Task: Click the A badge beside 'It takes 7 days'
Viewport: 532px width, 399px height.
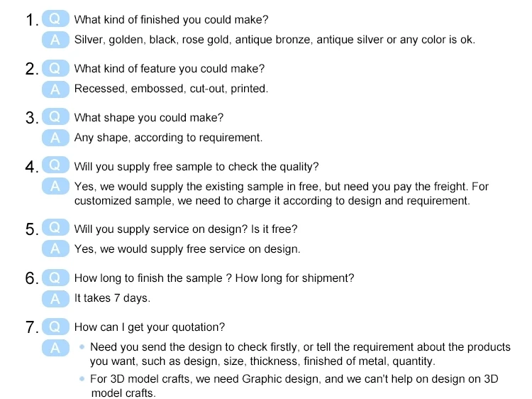Action: pyautogui.click(x=55, y=297)
